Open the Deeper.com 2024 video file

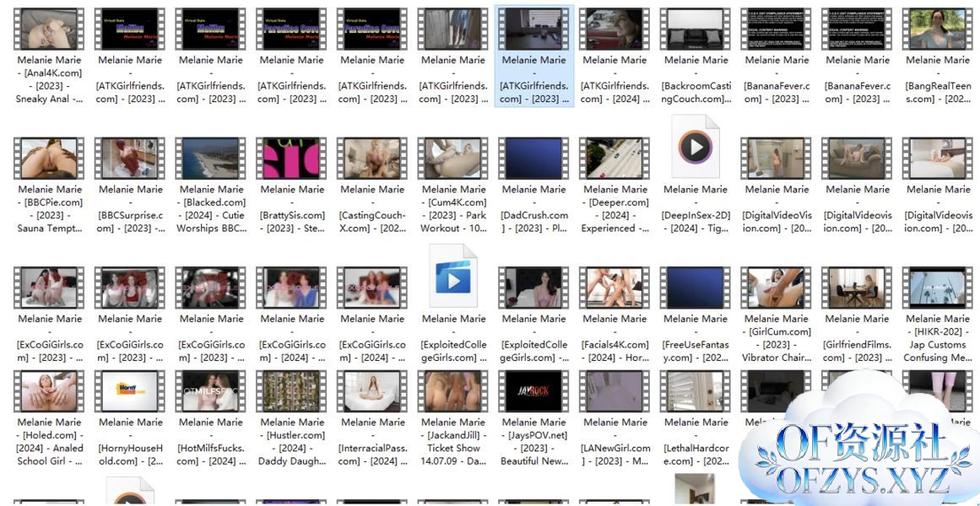click(x=615, y=159)
